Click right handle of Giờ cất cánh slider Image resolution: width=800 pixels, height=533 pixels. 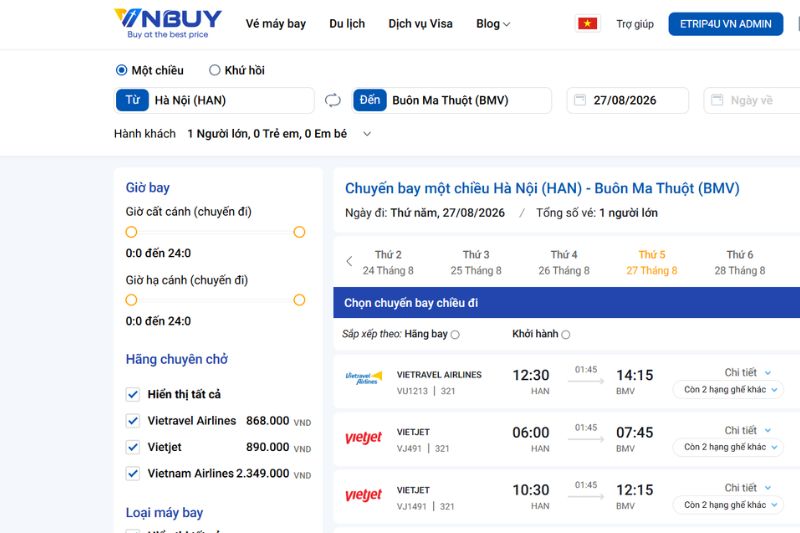[299, 232]
